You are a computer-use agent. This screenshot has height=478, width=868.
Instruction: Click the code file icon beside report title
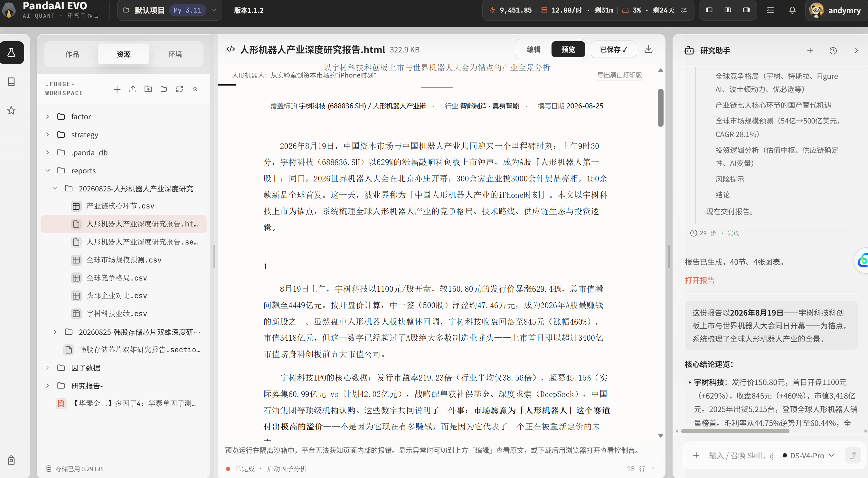click(231, 50)
